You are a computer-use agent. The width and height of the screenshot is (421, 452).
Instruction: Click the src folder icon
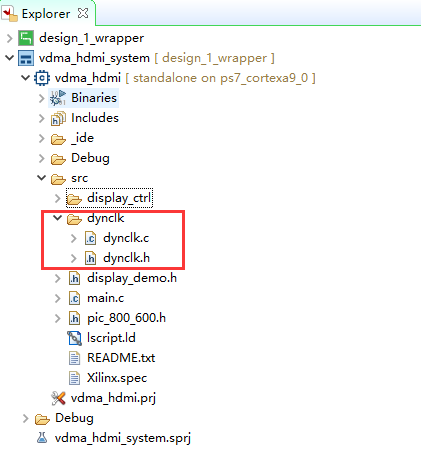58,179
